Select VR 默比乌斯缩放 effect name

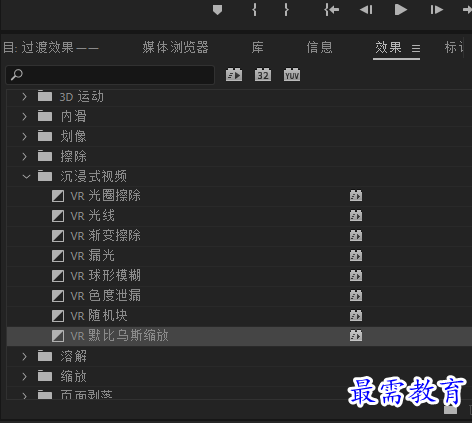pyautogui.click(x=119, y=336)
